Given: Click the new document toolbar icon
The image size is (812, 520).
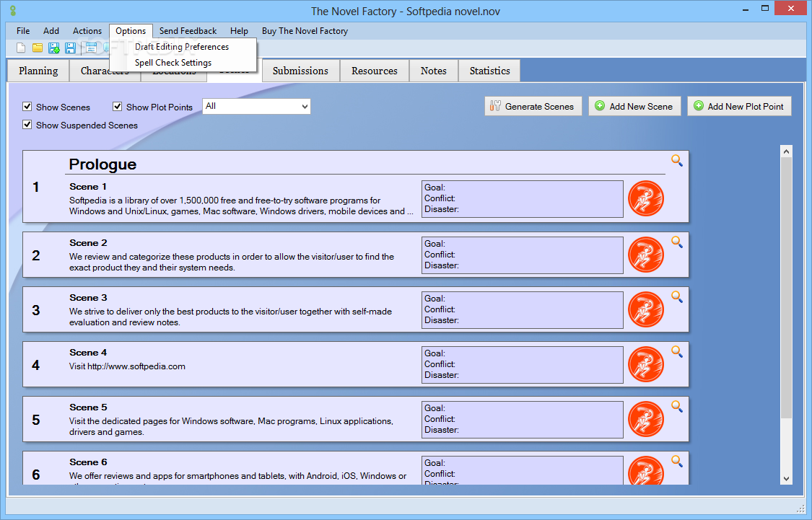Looking at the screenshot, I should coord(21,48).
